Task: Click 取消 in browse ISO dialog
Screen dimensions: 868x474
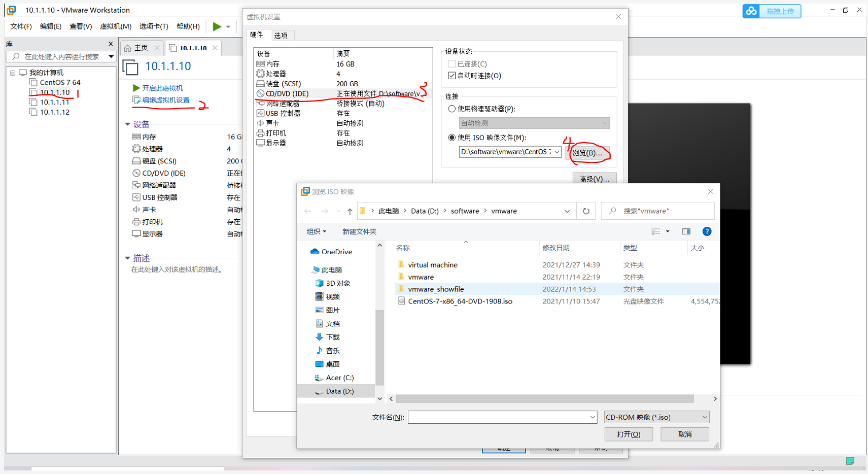Action: [685, 434]
